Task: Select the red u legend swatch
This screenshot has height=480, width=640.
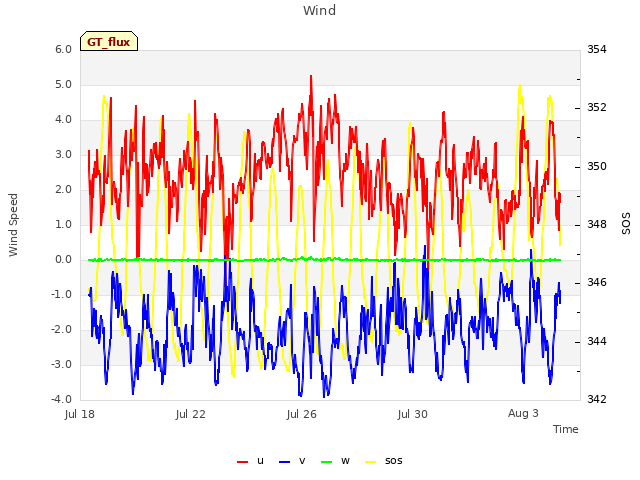Action: [x=242, y=462]
